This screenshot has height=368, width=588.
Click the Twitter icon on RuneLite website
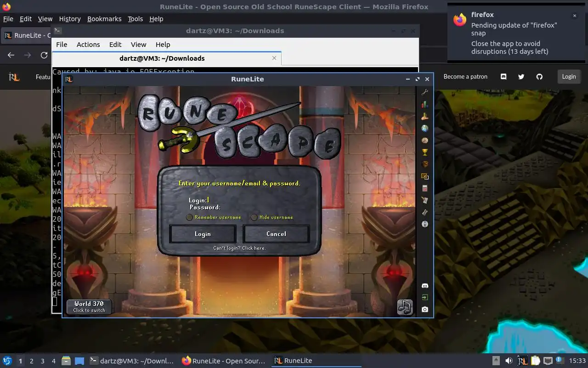[x=521, y=77]
